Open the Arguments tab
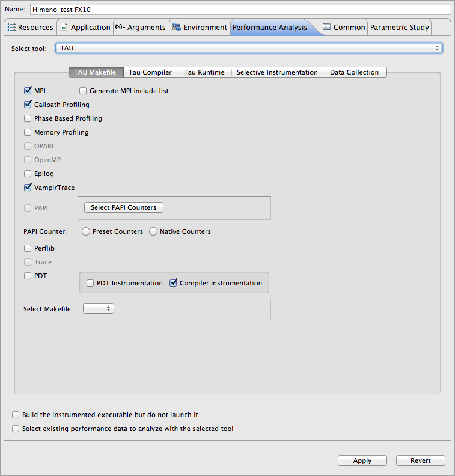455x476 pixels. click(140, 28)
